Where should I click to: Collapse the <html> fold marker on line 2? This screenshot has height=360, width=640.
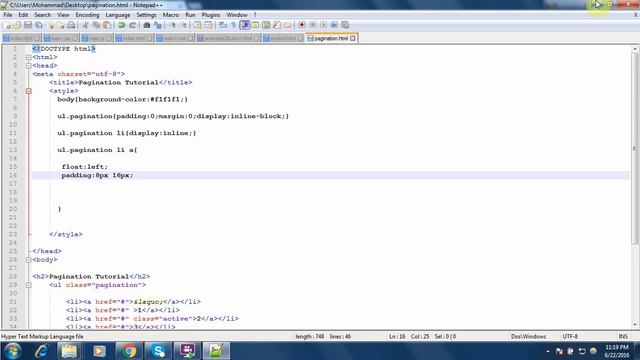[29, 57]
